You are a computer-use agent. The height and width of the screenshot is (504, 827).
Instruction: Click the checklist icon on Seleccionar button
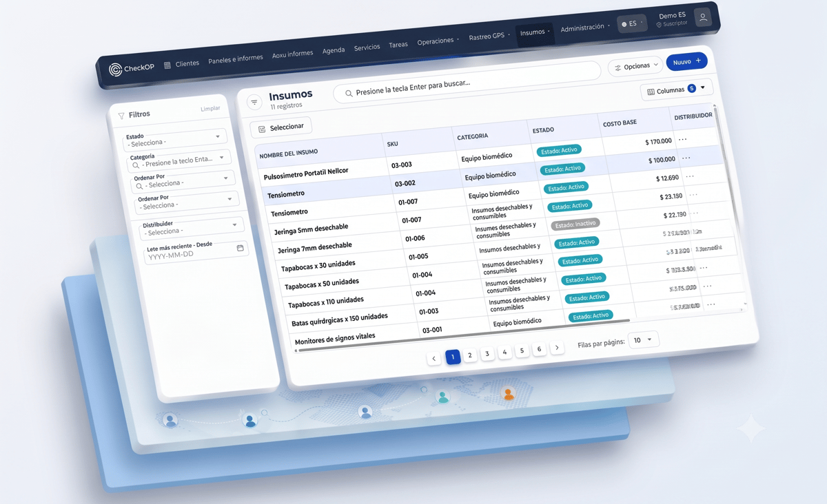262,129
